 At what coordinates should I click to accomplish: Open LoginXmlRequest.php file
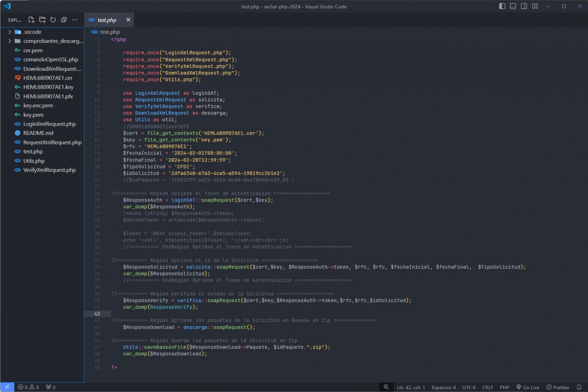click(42, 124)
